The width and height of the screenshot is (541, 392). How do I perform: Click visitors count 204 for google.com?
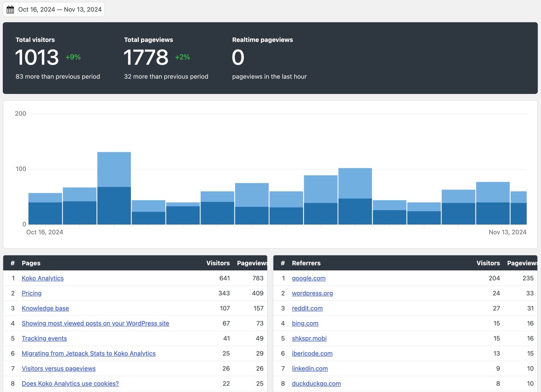494,278
